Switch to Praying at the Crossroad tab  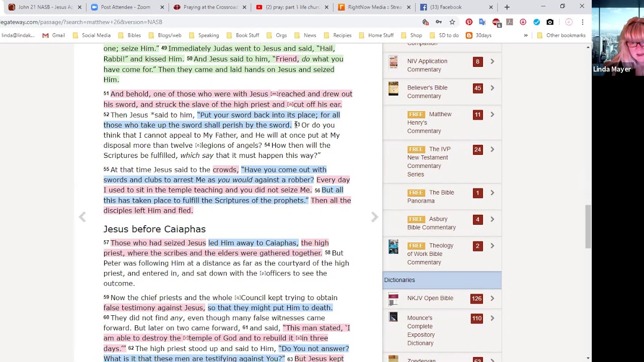pyautogui.click(x=207, y=7)
